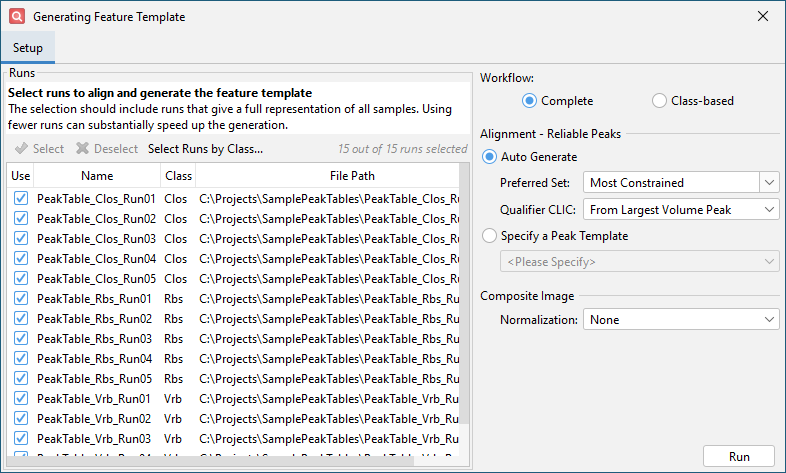Viewport: 786px width, 473px height.
Task: Choose the Complete workflow radio button
Action: pyautogui.click(x=530, y=101)
